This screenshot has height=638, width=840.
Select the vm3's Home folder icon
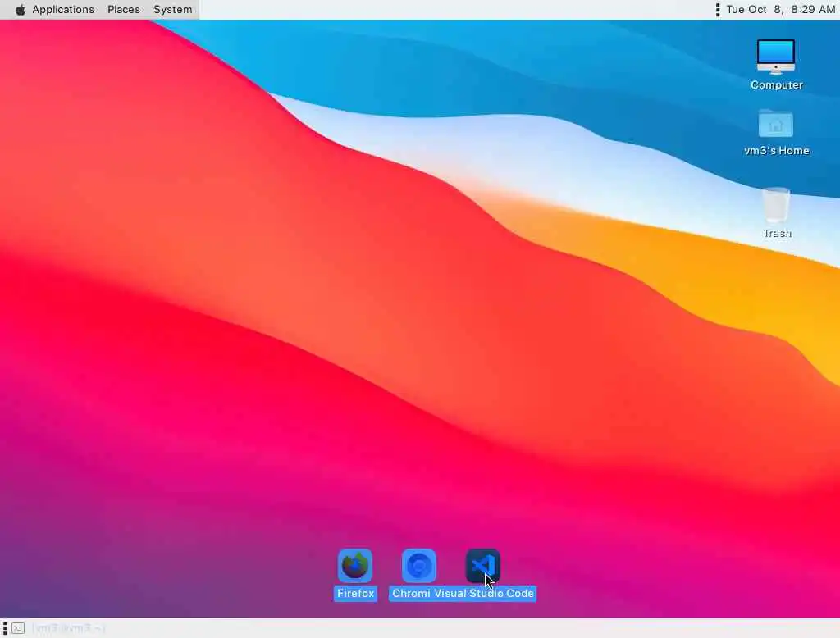[776, 124]
